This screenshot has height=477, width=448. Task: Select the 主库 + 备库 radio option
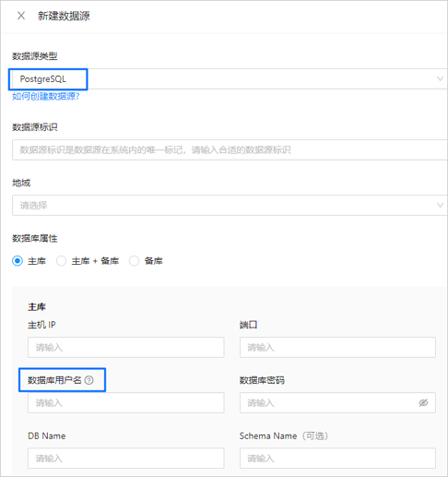[61, 261]
